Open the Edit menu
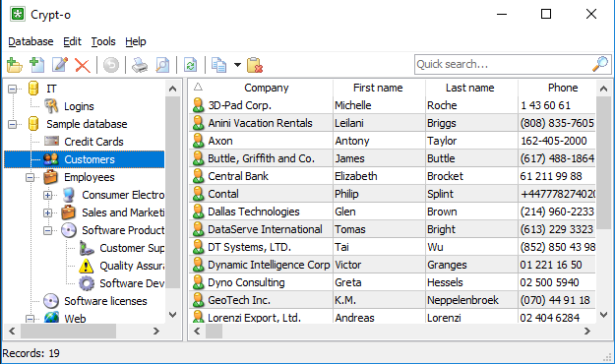Image resolution: width=615 pixels, height=364 pixels. pos(72,41)
